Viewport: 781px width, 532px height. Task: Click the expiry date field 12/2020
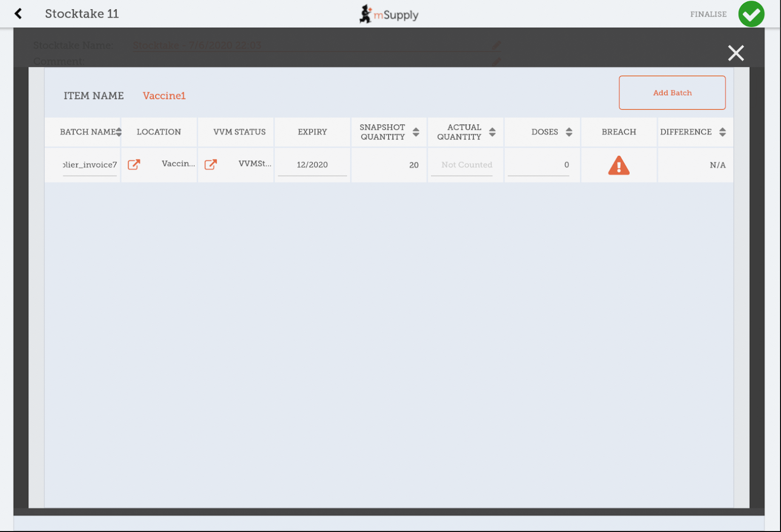coord(312,165)
